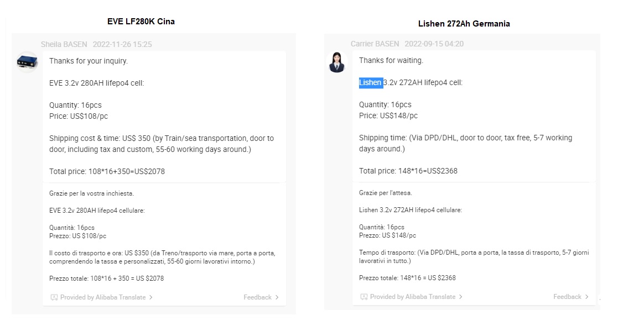Open the 'Provided by Alibaba Translate' link under the EVE quote

pyautogui.click(x=103, y=297)
